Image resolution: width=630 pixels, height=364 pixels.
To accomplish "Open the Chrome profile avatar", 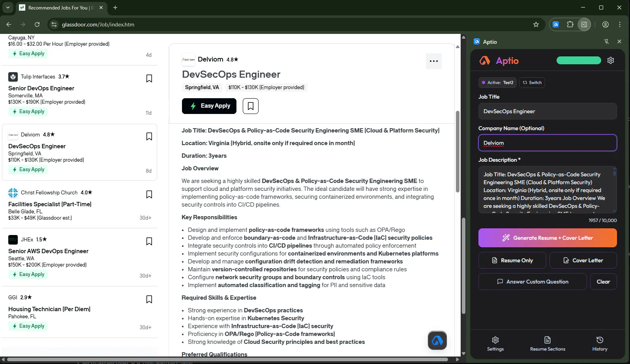I will point(606,24).
